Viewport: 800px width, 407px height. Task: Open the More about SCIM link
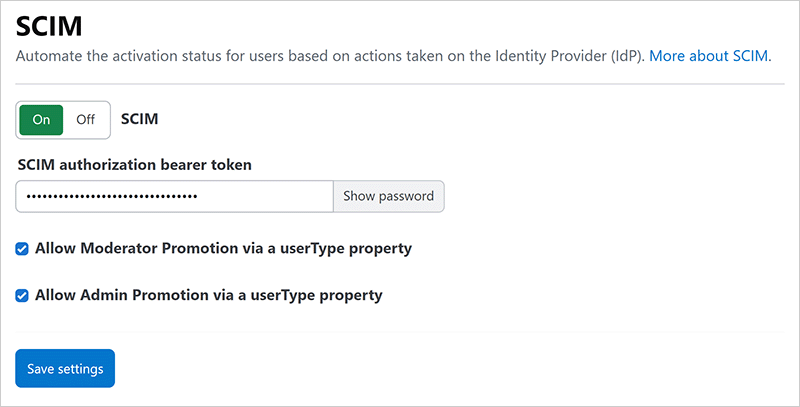click(710, 56)
